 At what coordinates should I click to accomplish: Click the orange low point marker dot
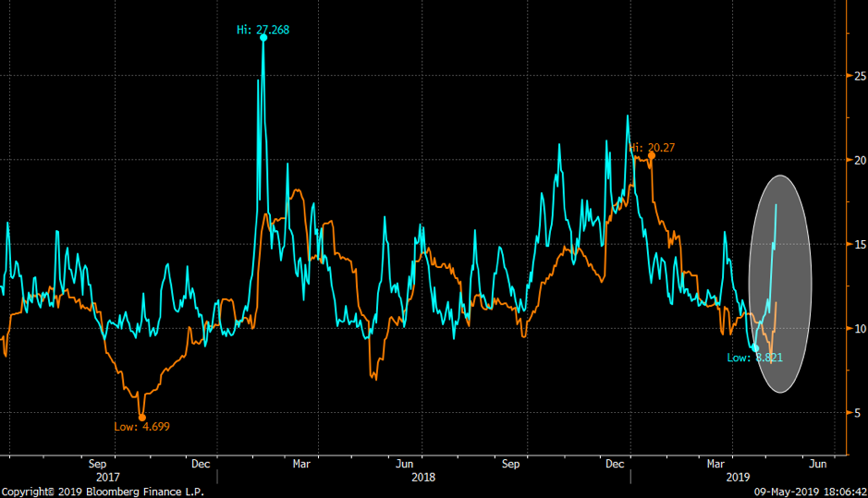point(142,418)
